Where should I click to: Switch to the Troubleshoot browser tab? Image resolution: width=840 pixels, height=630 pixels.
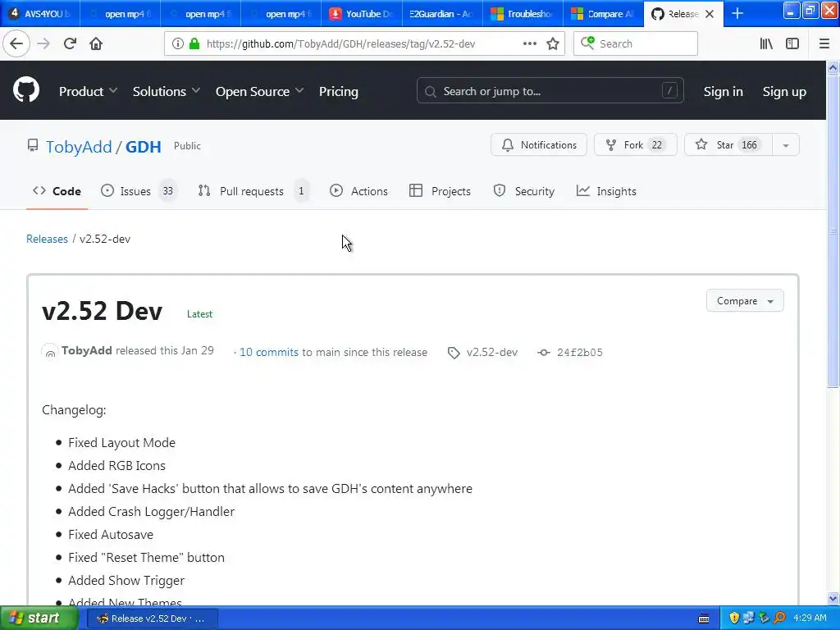(x=523, y=13)
